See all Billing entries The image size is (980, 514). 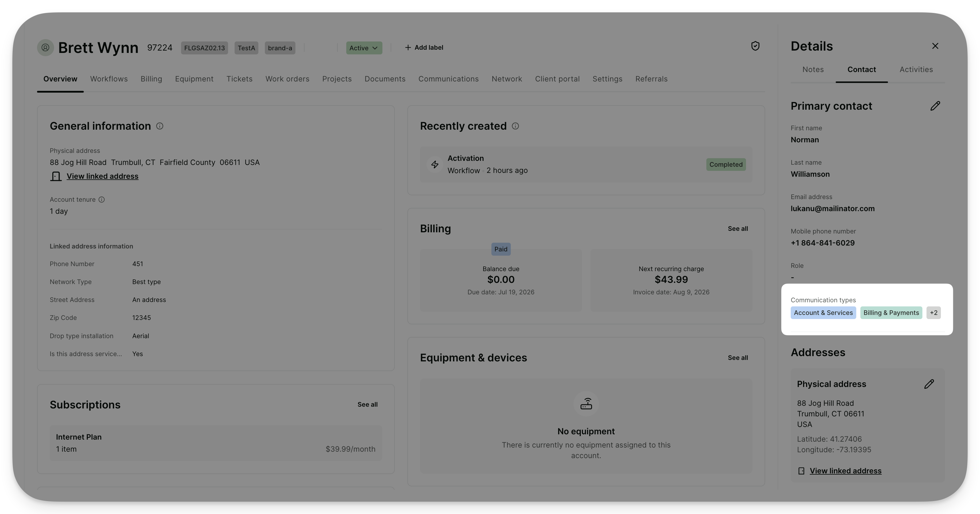738,229
